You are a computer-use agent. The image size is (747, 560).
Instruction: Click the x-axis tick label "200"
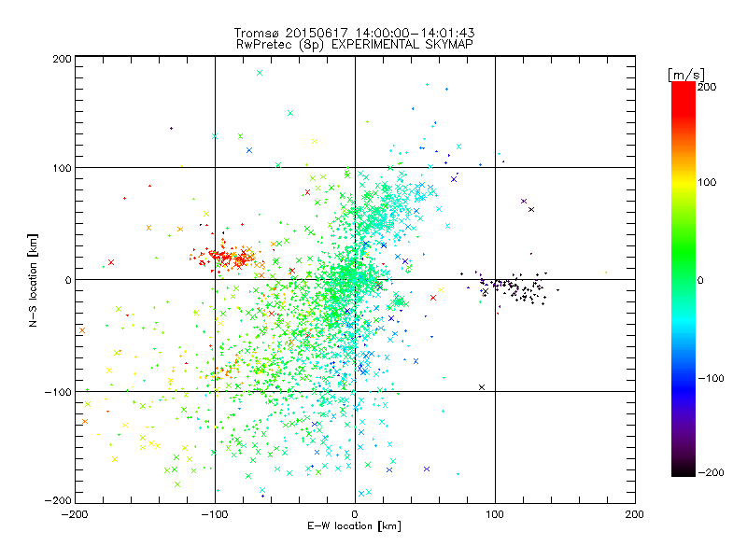(x=635, y=514)
